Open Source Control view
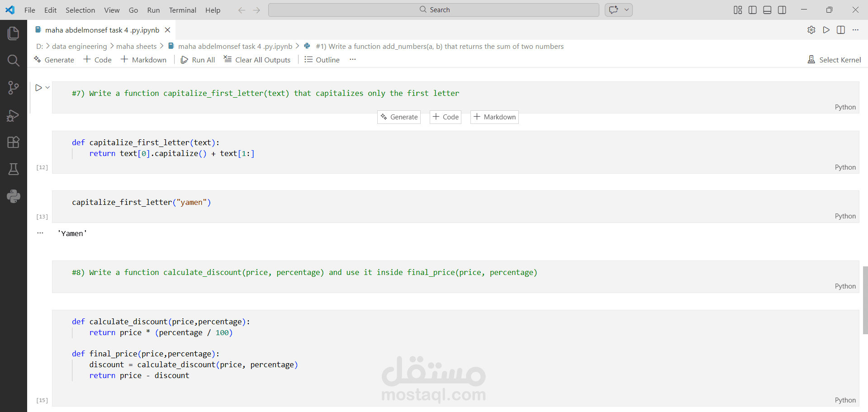 coord(13,88)
